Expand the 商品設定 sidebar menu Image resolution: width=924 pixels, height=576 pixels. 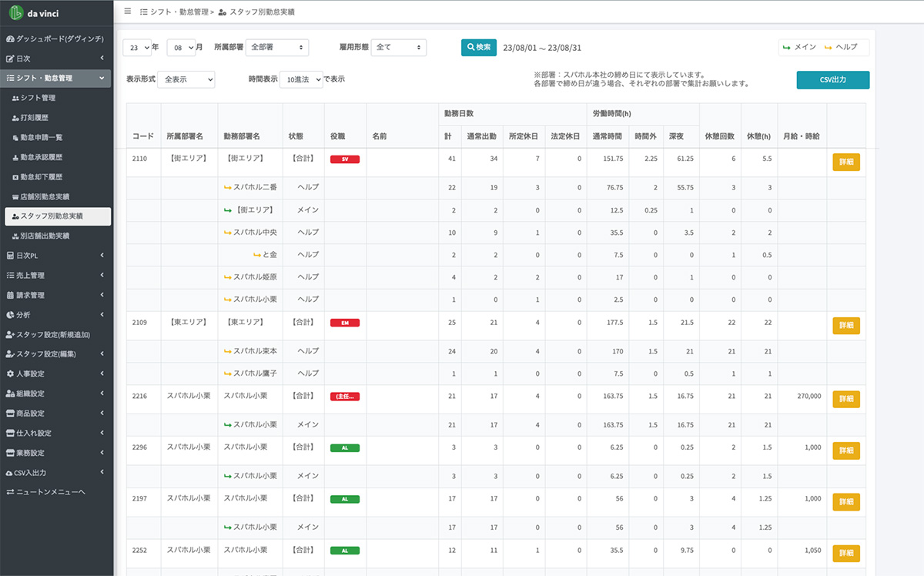(x=57, y=414)
